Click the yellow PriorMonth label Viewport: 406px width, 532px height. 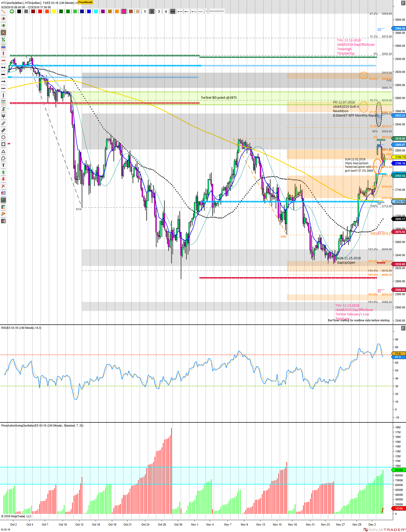[x=85, y=2]
